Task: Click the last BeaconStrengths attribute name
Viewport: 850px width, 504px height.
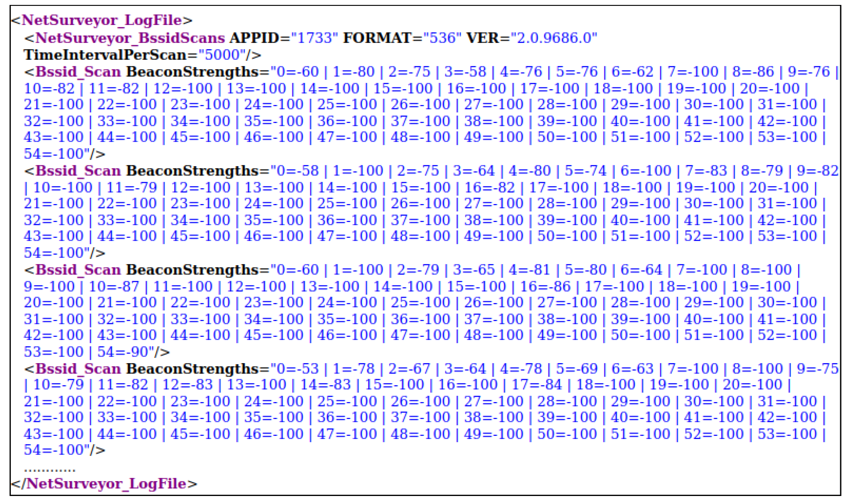Action: [x=192, y=369]
